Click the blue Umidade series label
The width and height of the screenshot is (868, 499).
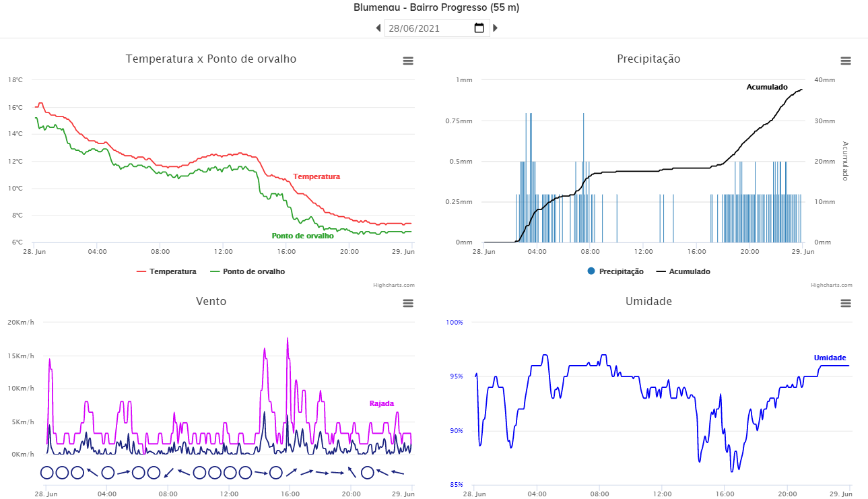830,358
